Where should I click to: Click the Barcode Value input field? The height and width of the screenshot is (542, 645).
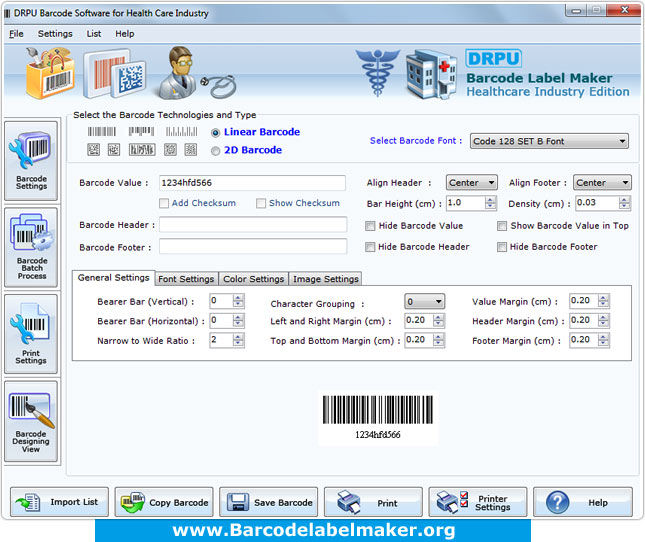[252, 183]
